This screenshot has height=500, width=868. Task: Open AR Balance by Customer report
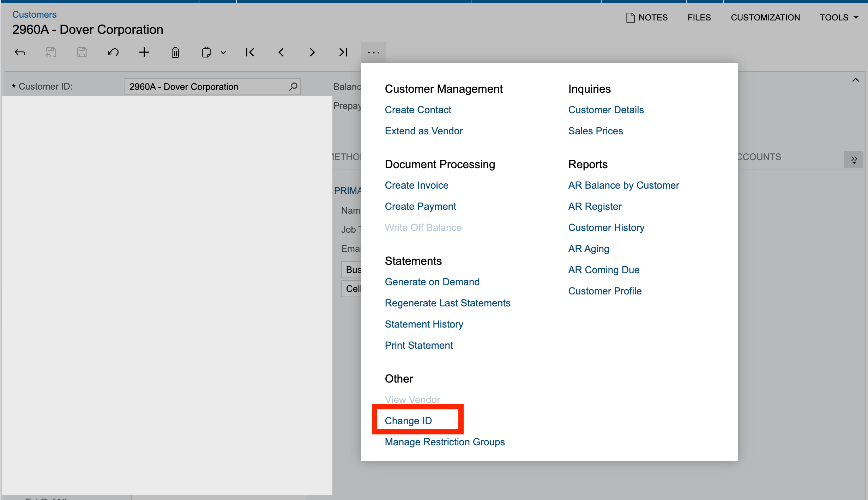coord(624,185)
